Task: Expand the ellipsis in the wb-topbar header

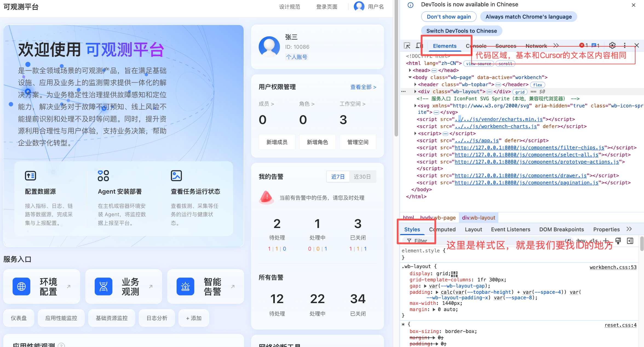Action: click(498, 85)
